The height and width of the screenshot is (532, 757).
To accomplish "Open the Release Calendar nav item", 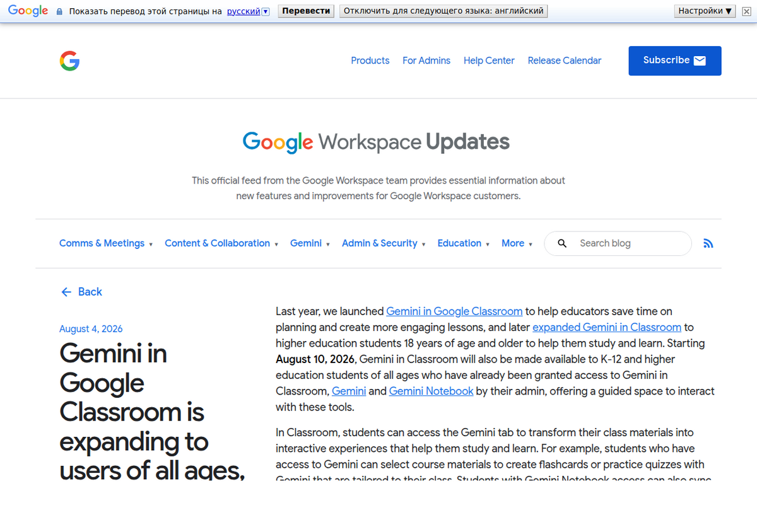I will (x=565, y=61).
